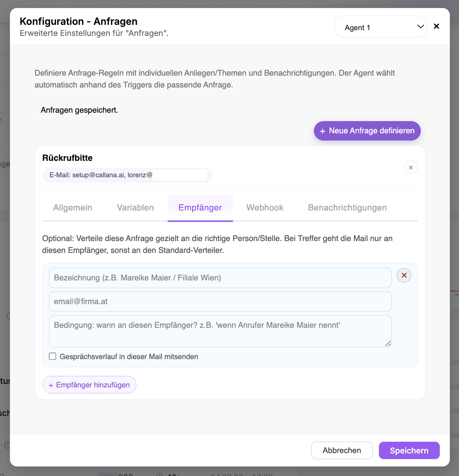Switch to the Allgemein tab

point(73,208)
